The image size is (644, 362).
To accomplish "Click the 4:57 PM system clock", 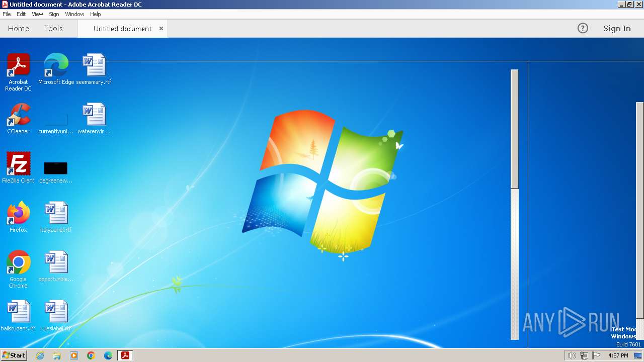I will click(x=618, y=355).
